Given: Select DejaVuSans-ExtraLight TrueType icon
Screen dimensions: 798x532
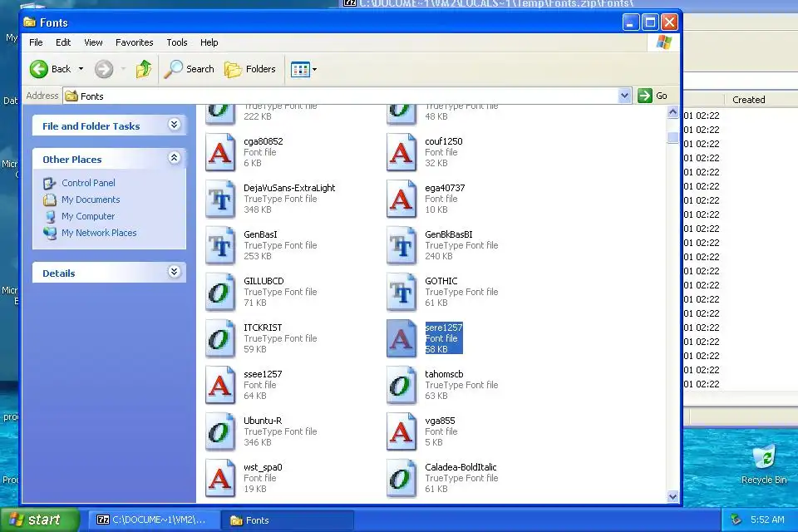Looking at the screenshot, I should tap(219, 199).
